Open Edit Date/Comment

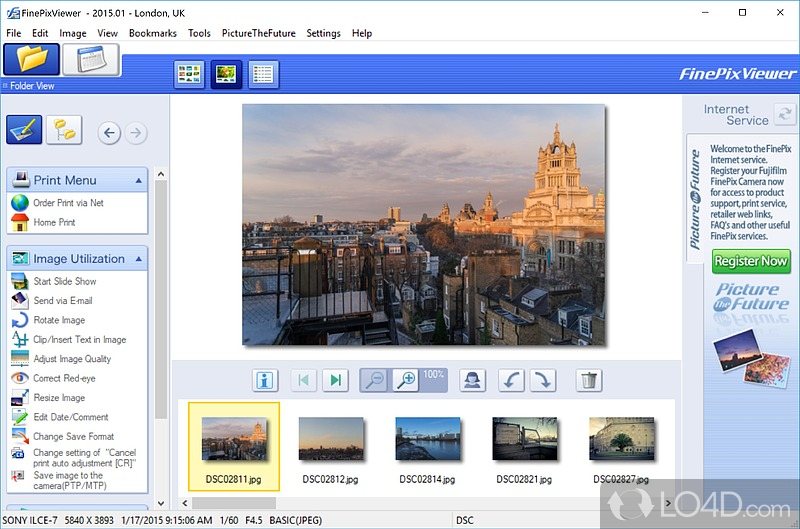71,417
